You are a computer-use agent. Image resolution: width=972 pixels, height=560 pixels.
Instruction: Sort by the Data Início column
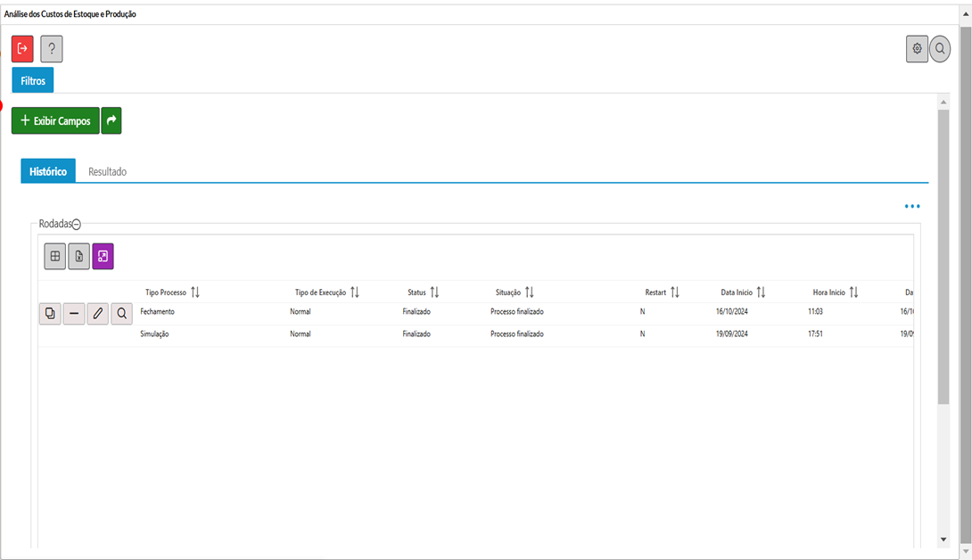point(761,292)
